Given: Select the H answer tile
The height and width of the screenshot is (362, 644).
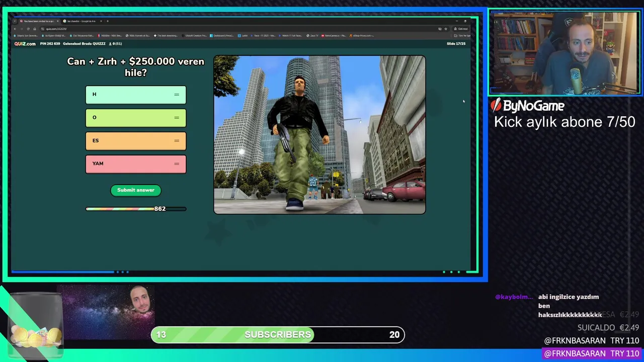Looking at the screenshot, I should [136, 95].
